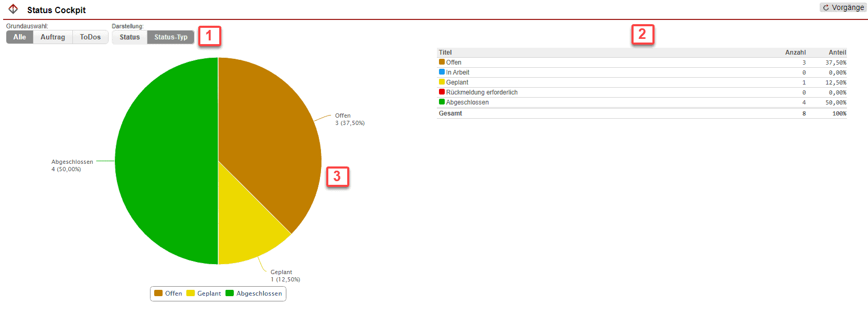
Task: Show the Status display mode
Action: (130, 37)
